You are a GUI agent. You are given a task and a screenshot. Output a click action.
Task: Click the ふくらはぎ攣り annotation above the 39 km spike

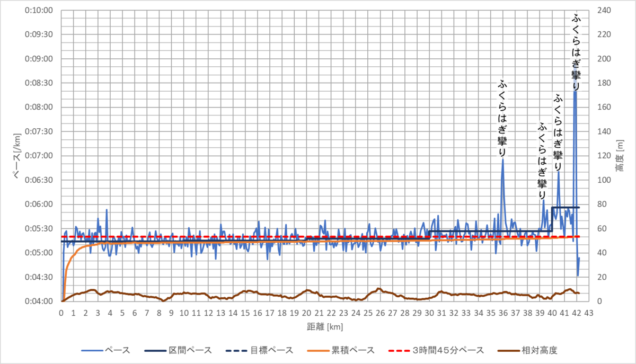[542, 161]
